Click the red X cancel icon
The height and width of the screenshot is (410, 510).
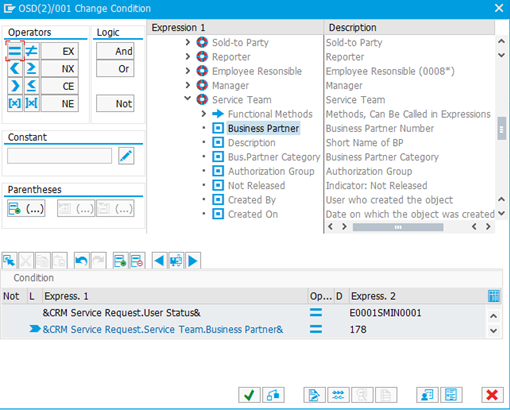click(x=492, y=395)
